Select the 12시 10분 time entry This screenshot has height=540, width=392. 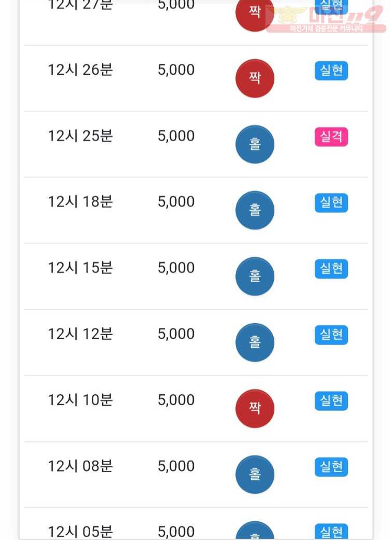pyautogui.click(x=80, y=400)
